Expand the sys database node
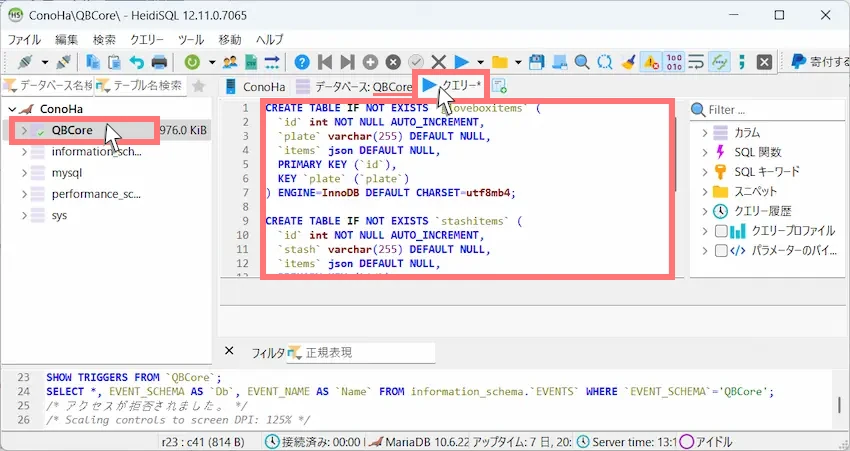Viewport: 850px width, 451px height. tap(24, 215)
